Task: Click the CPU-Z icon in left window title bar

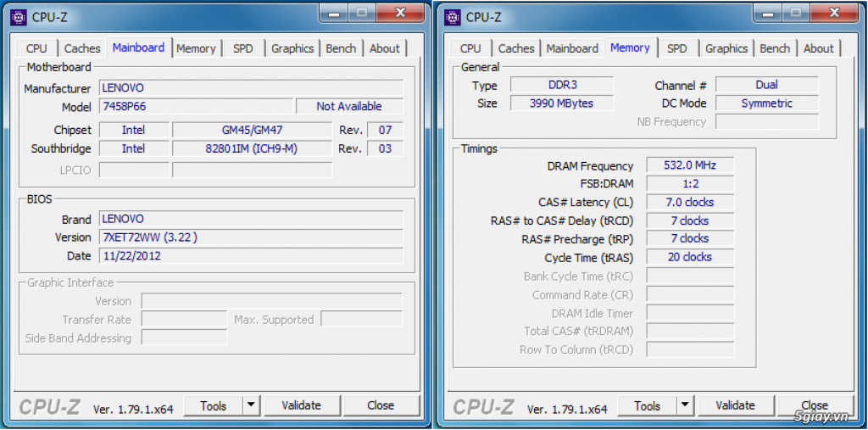Action: pos(18,16)
